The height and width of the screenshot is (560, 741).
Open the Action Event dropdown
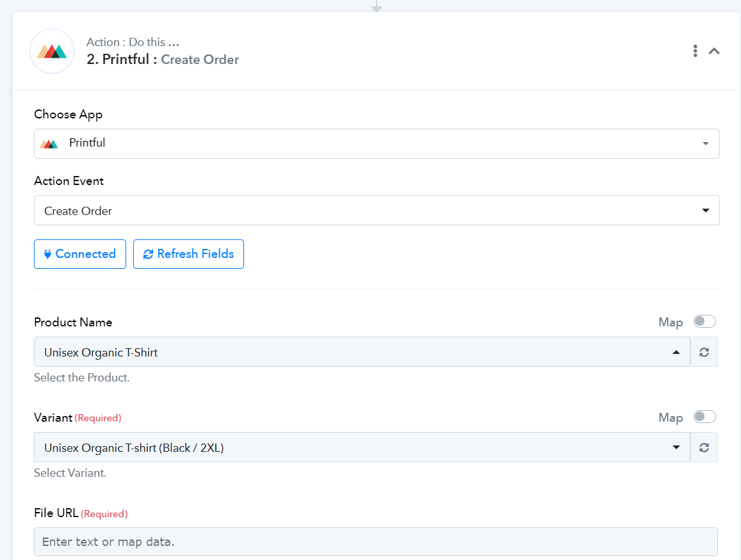click(x=376, y=211)
